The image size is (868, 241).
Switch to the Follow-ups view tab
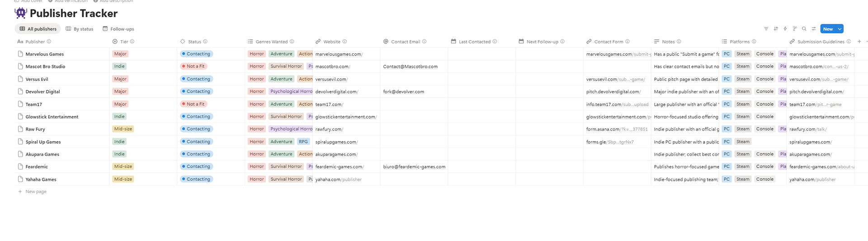118,29
